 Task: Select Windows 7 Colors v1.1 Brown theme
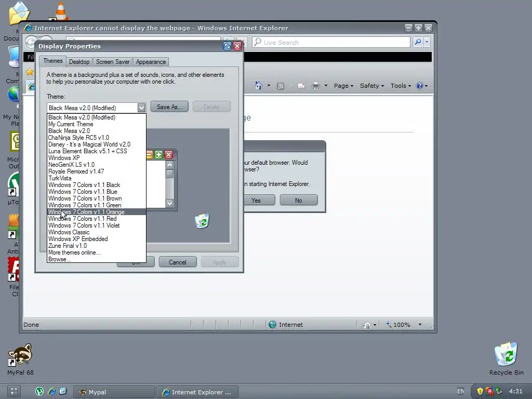pyautogui.click(x=96, y=198)
